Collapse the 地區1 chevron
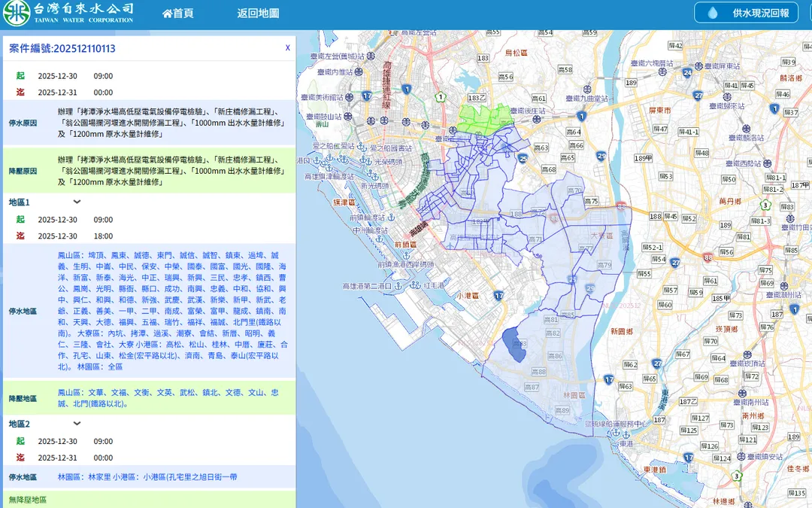This screenshot has width=812, height=508. click(x=77, y=202)
